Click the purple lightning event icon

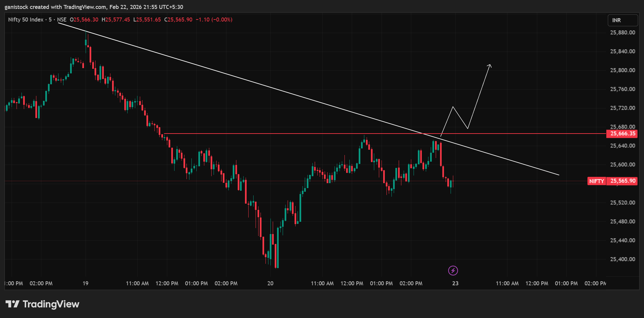453,271
